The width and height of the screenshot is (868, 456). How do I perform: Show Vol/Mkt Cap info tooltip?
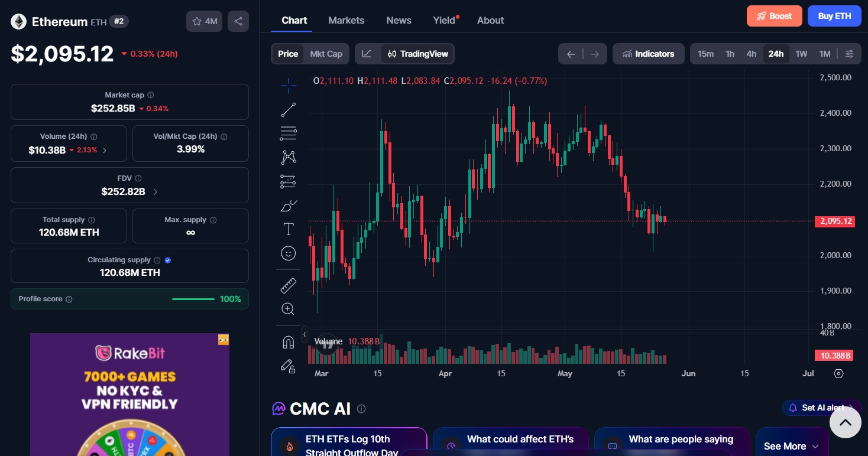coord(224,136)
